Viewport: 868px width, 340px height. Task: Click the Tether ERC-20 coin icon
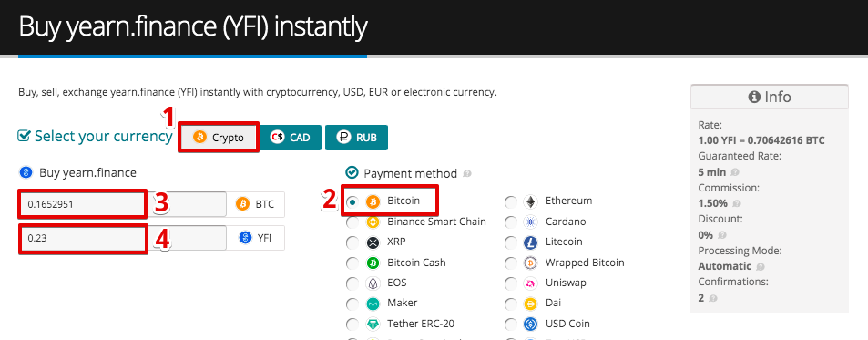click(373, 325)
